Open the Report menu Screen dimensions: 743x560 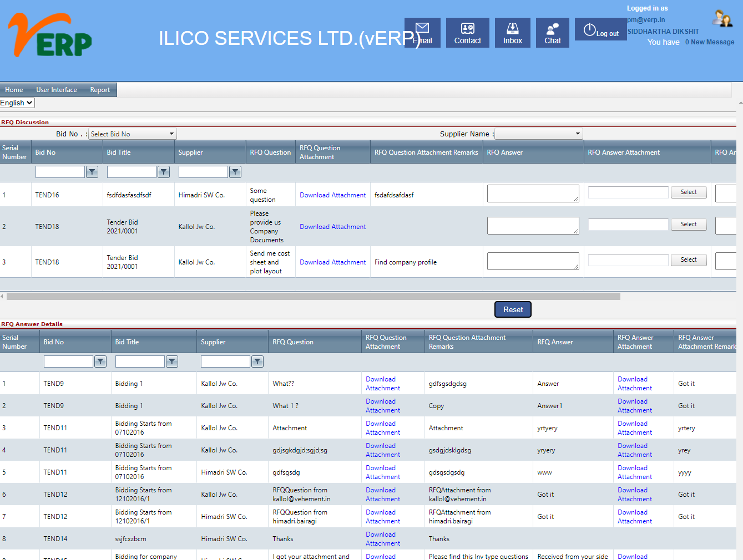point(100,90)
